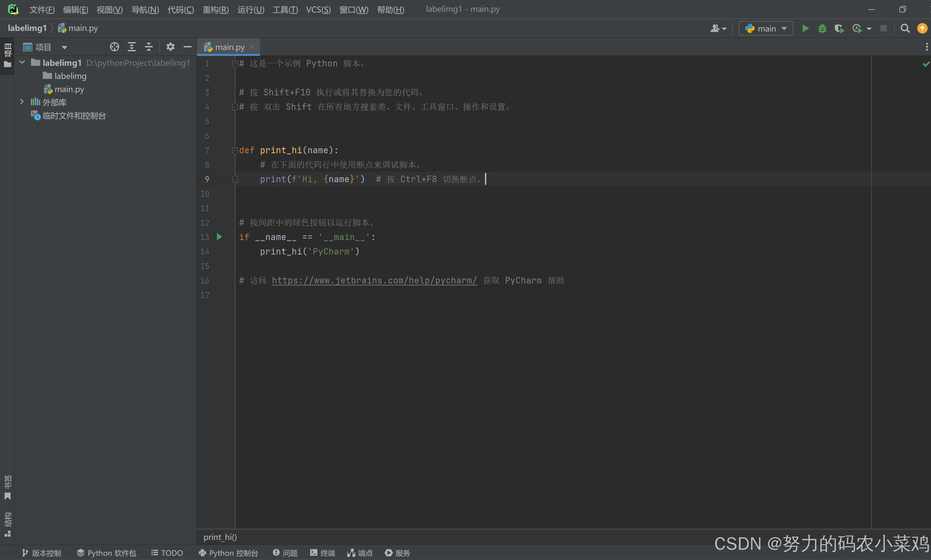Open the Python 控制台 console
The height and width of the screenshot is (560, 931).
(228, 552)
